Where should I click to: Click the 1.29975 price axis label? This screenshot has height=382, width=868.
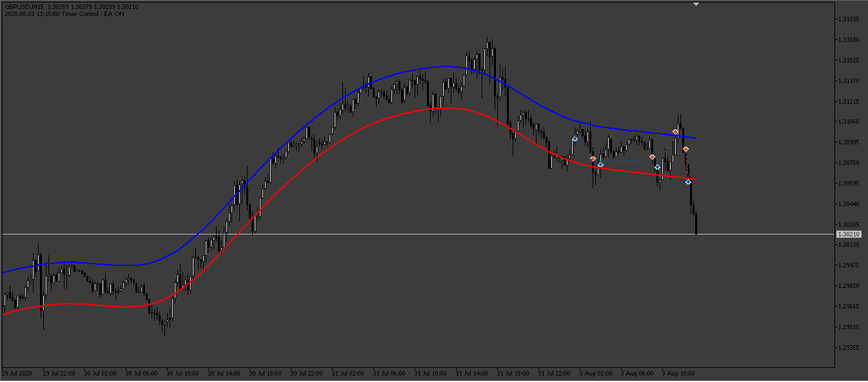point(849,265)
